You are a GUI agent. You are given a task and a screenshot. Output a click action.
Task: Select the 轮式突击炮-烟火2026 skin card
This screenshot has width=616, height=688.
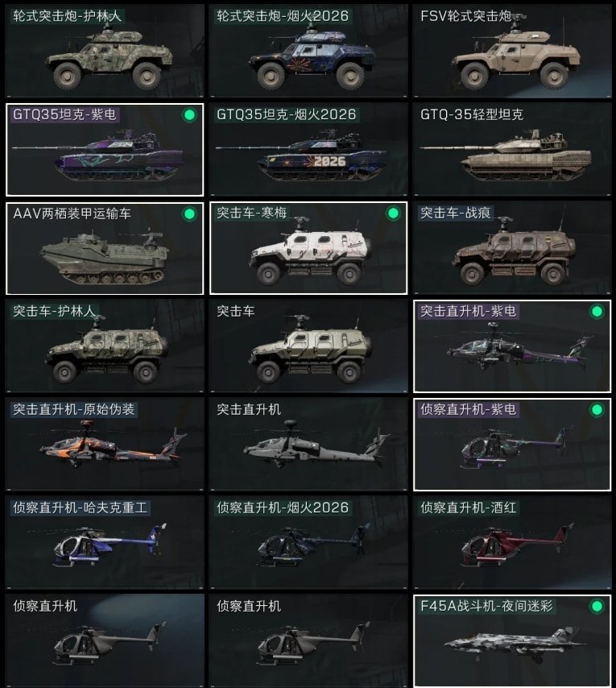pos(308,51)
